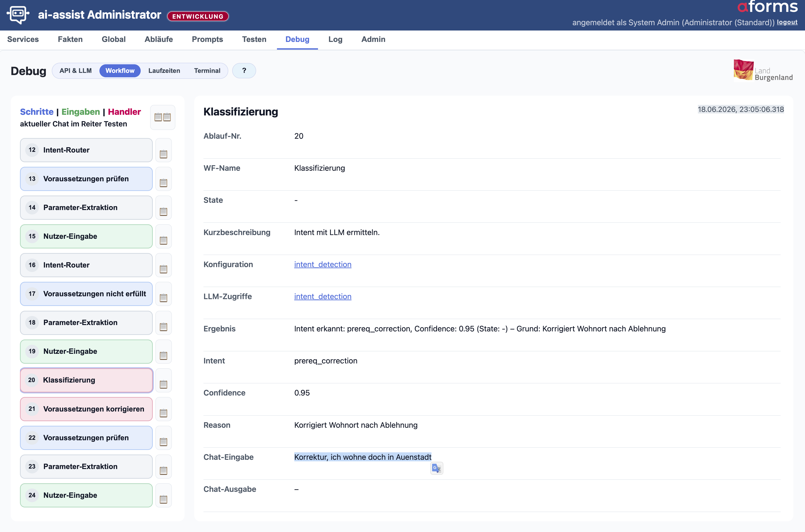805x532 pixels.
Task: Copy step 13 Voraussetzungen prüfen clipboard icon
Action: 164,179
